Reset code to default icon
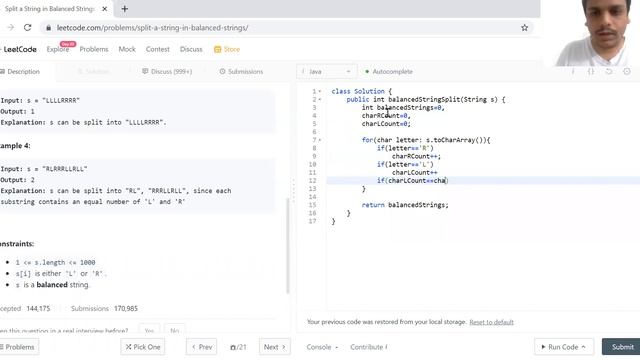 (609, 71)
